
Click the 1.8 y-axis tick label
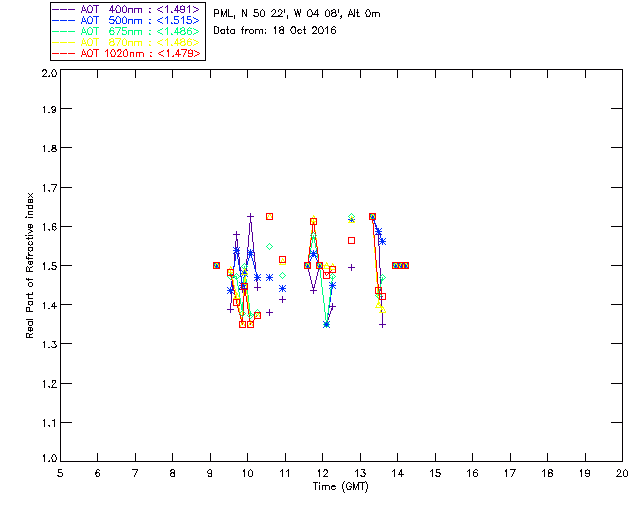coord(49,149)
